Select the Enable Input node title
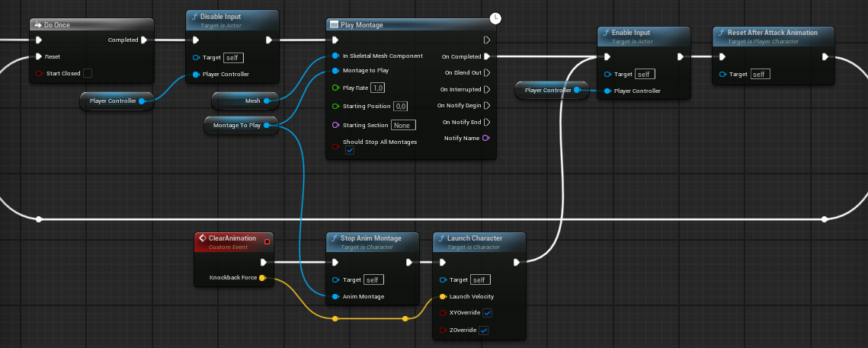Viewport: 868px width, 348px height. click(630, 33)
